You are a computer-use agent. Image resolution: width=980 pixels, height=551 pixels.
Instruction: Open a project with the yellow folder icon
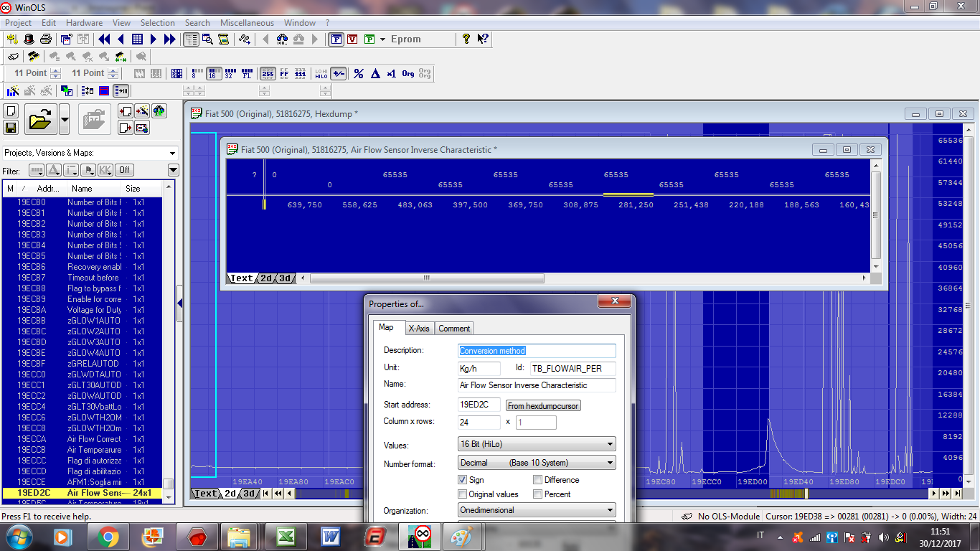(x=41, y=119)
